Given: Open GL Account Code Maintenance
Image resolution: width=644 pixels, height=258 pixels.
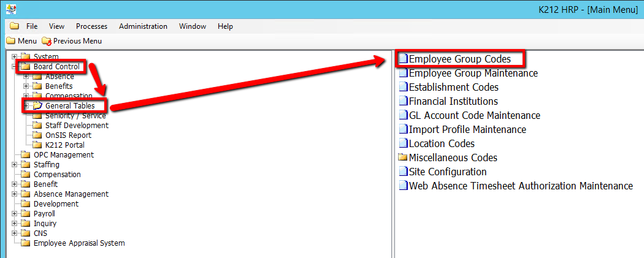Looking at the screenshot, I should 474,115.
